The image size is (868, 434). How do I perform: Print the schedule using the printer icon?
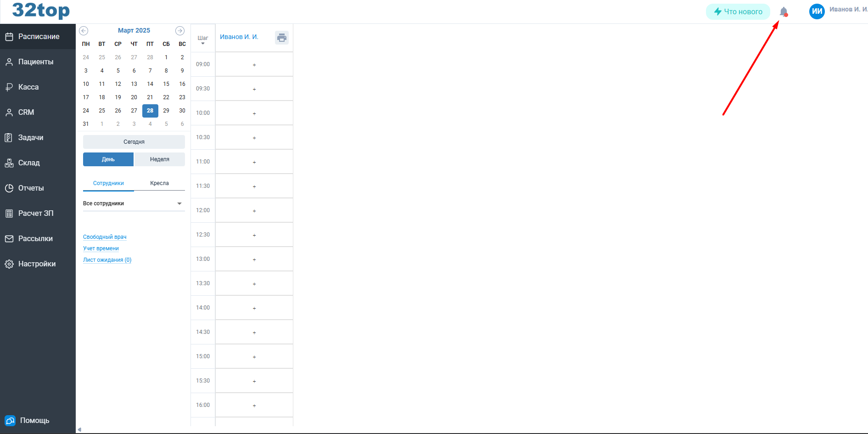click(281, 38)
